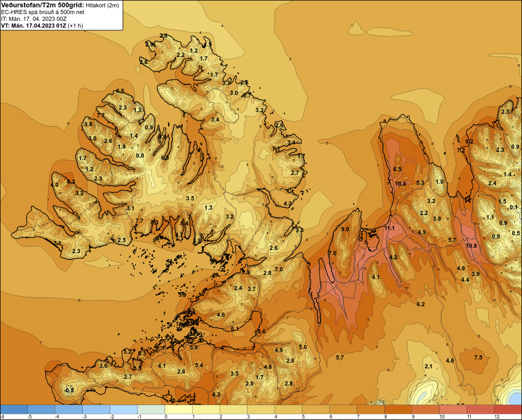Click the 8.6 temperature value
The image size is (522, 420).
click(x=262, y=331)
